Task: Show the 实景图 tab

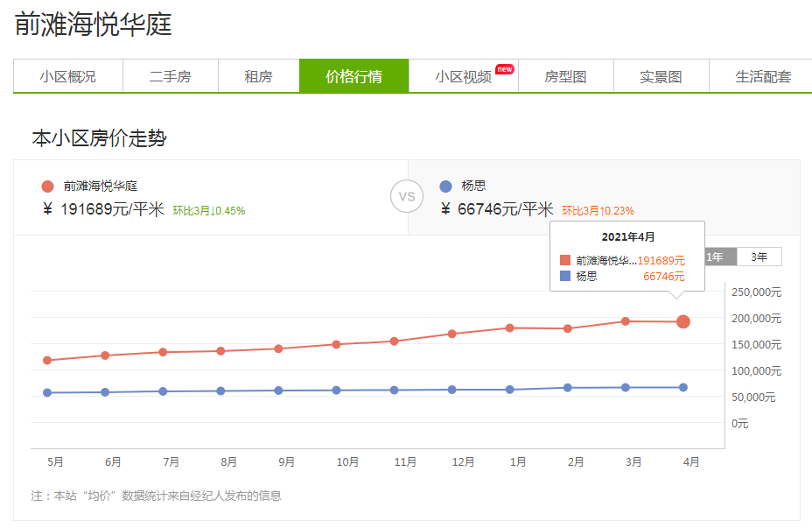Action: 661,77
